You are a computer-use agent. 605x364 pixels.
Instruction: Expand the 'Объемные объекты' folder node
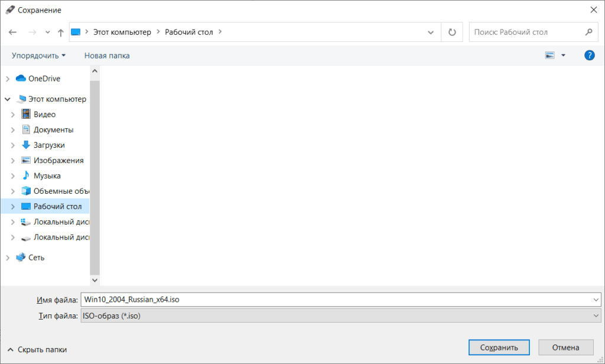click(x=13, y=191)
